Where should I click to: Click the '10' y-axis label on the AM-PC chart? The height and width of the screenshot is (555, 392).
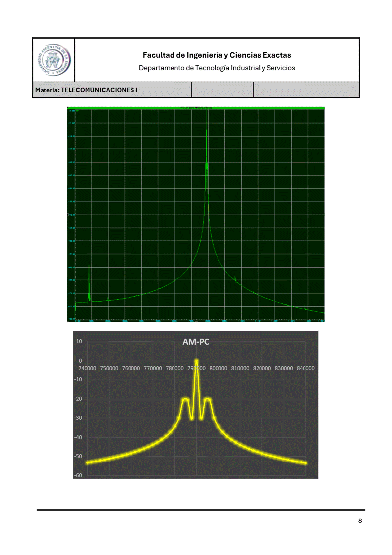pos(79,342)
